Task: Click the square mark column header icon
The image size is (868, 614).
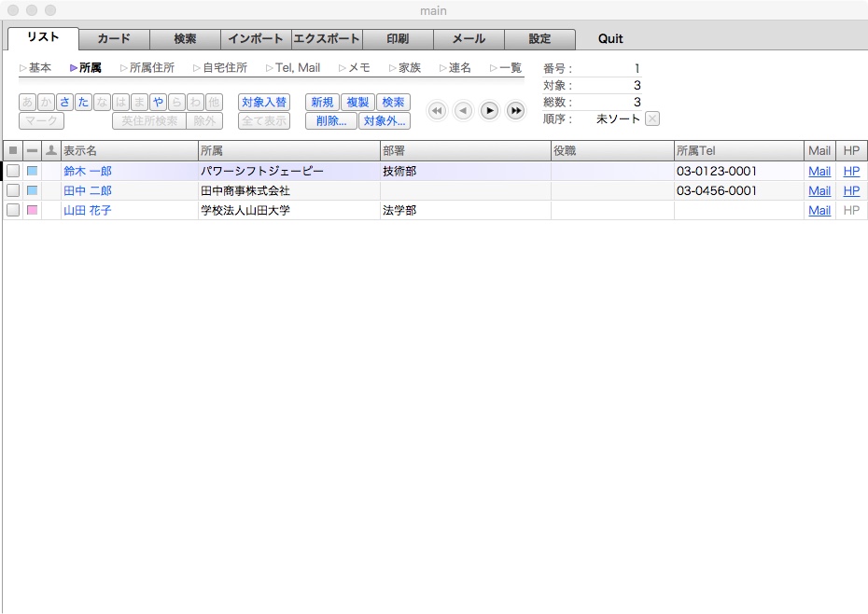Action: (x=13, y=150)
